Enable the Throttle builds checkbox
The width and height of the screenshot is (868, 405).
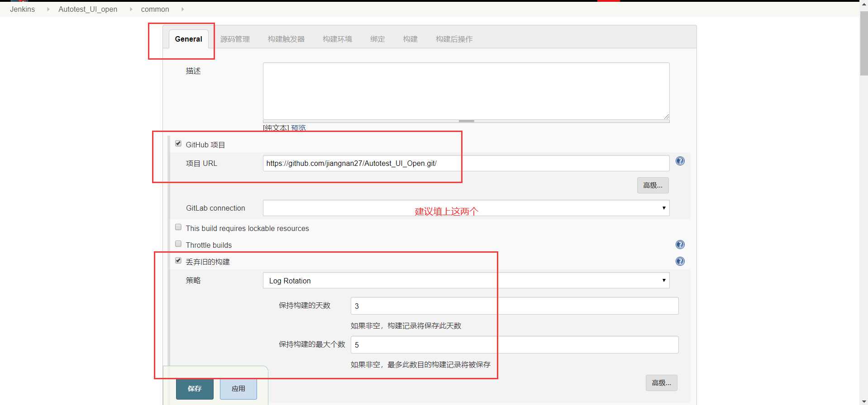pyautogui.click(x=178, y=244)
